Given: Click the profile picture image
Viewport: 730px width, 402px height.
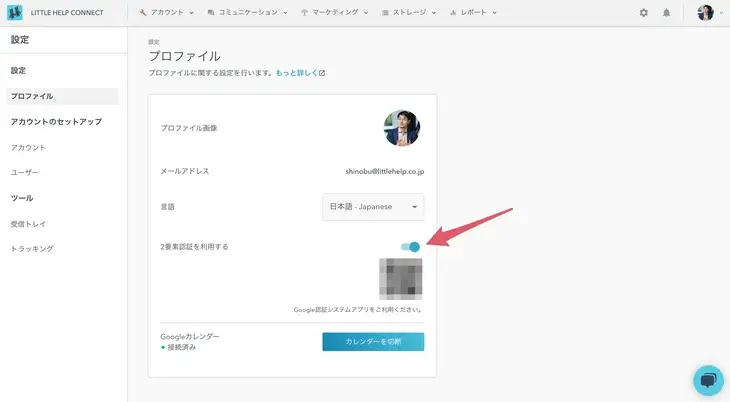Looking at the screenshot, I should click(x=402, y=128).
